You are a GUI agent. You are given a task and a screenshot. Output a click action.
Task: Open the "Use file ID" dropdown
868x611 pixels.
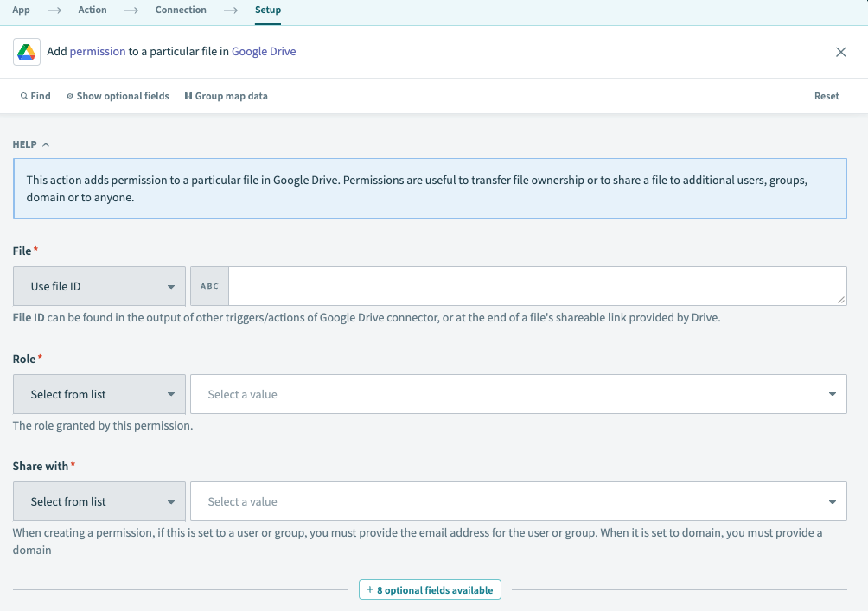tap(99, 285)
